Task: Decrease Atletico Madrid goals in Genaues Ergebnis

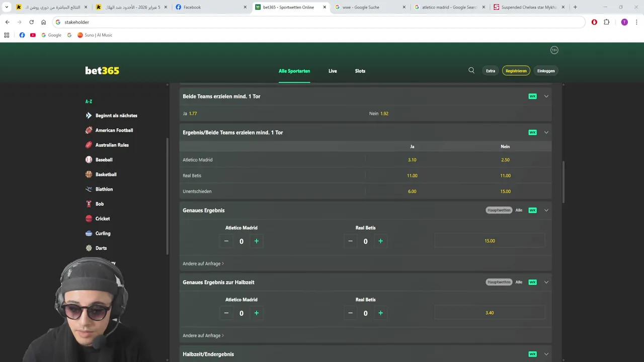Action: tap(226, 241)
